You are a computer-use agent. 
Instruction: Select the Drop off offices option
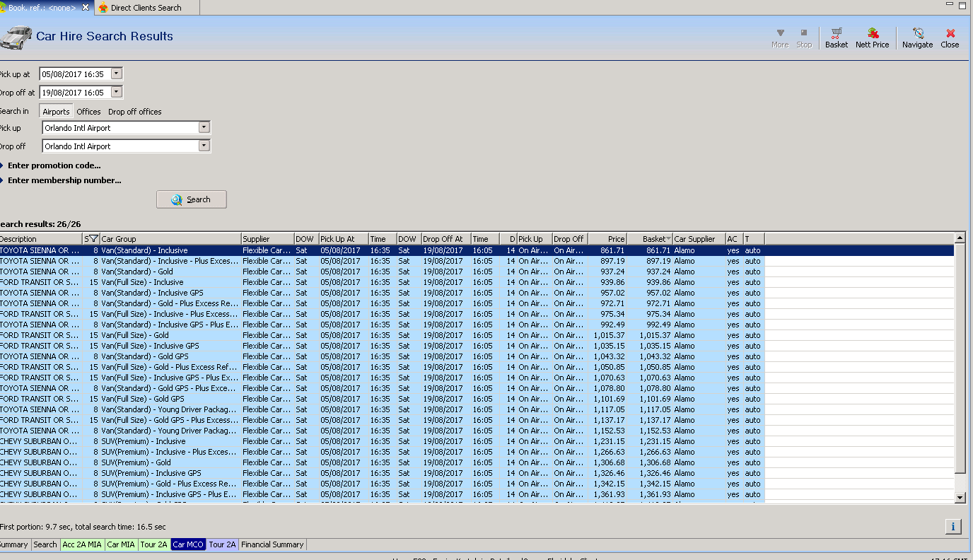(x=134, y=112)
